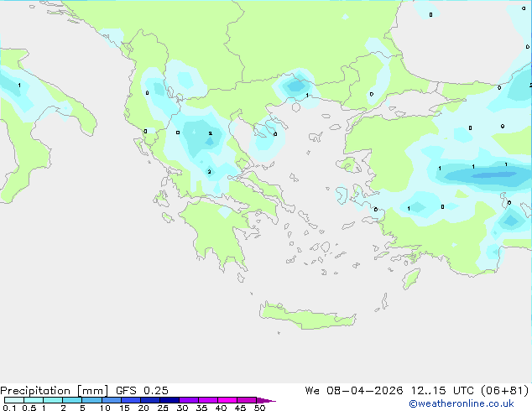The width and height of the screenshot is (532, 411).
Task: Pick the 10–15 mm legend color box
Action: coord(111,400)
